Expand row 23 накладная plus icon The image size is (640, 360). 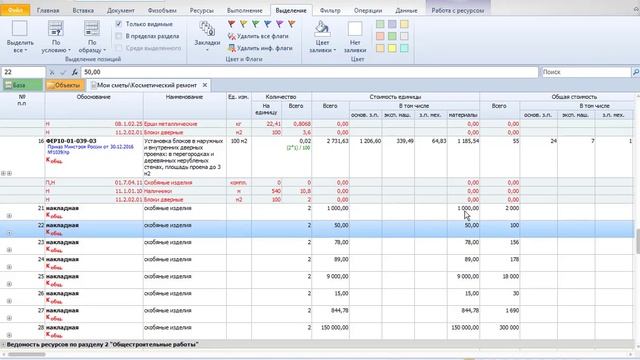(x=9, y=250)
